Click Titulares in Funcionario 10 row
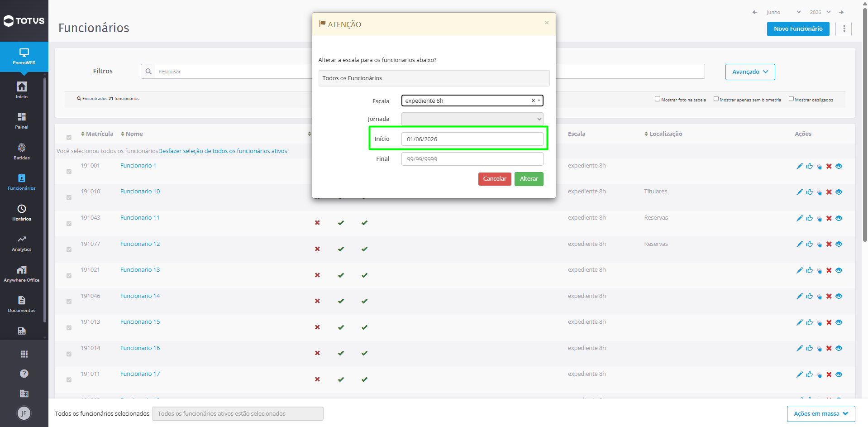This screenshot has height=427, width=868. [655, 192]
